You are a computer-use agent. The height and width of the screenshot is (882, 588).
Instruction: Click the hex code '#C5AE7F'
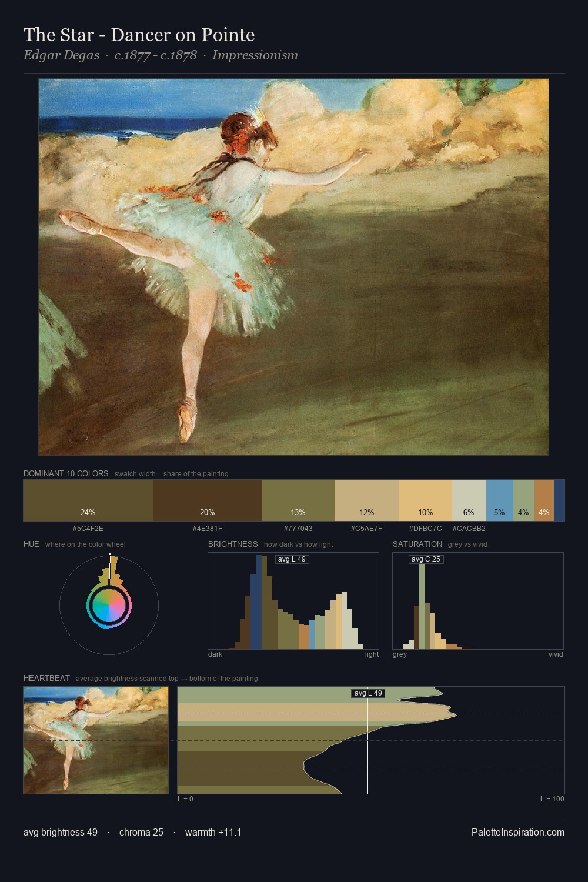click(367, 529)
